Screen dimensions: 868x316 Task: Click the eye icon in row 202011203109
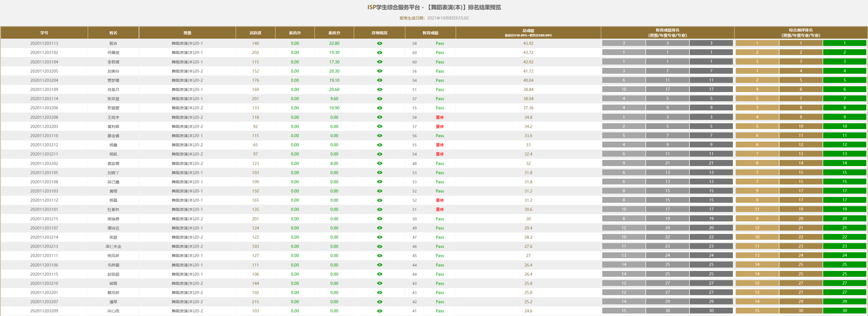pos(379,90)
